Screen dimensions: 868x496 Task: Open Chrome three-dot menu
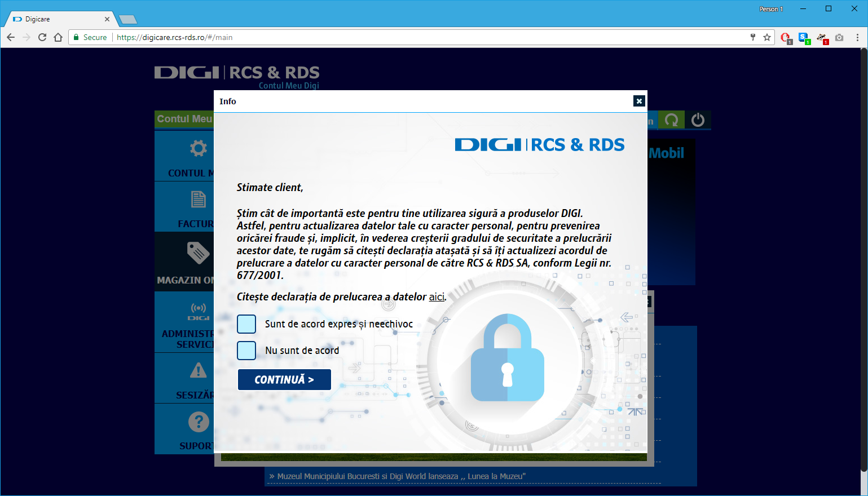(x=857, y=37)
